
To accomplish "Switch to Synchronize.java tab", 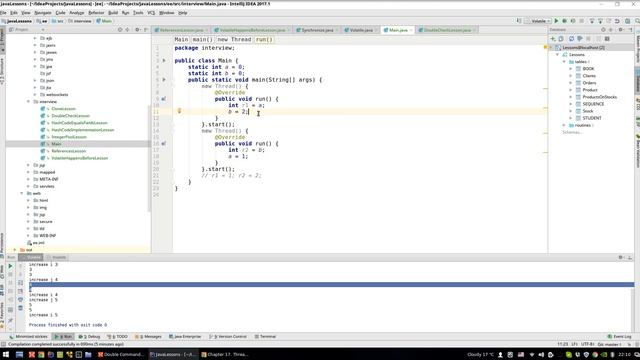I will pyautogui.click(x=317, y=30).
